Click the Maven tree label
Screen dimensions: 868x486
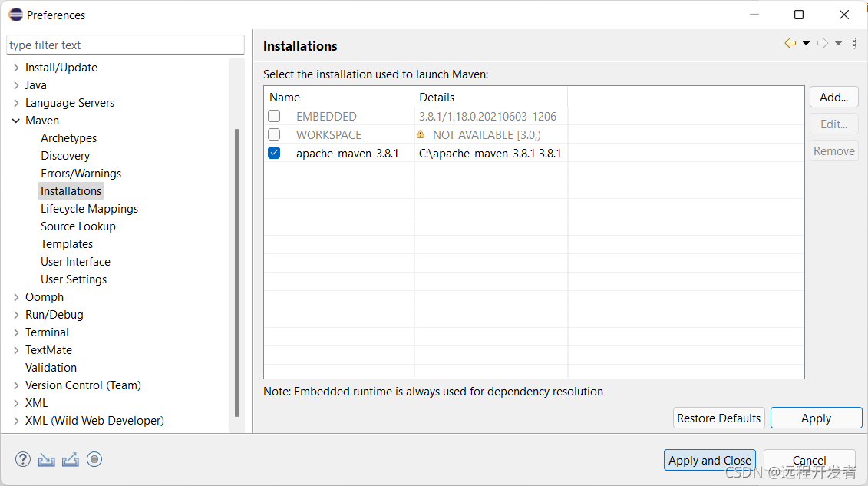tap(42, 121)
